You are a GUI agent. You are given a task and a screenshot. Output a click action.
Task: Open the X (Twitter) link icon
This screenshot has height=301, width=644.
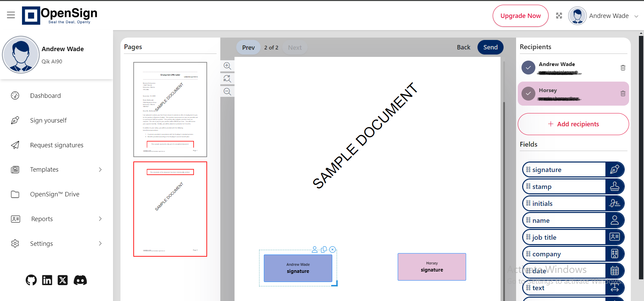[x=63, y=280]
